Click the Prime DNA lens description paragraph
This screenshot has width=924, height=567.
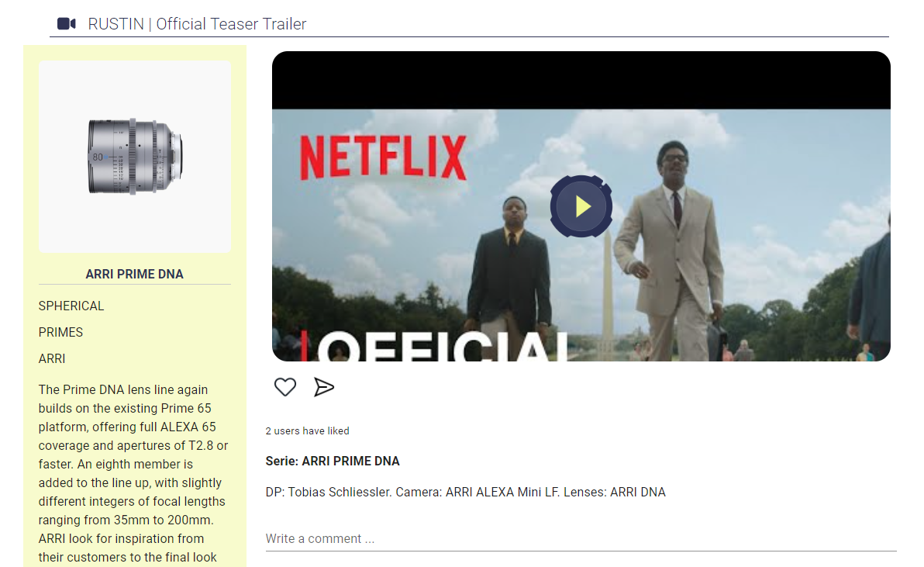pyautogui.click(x=133, y=474)
